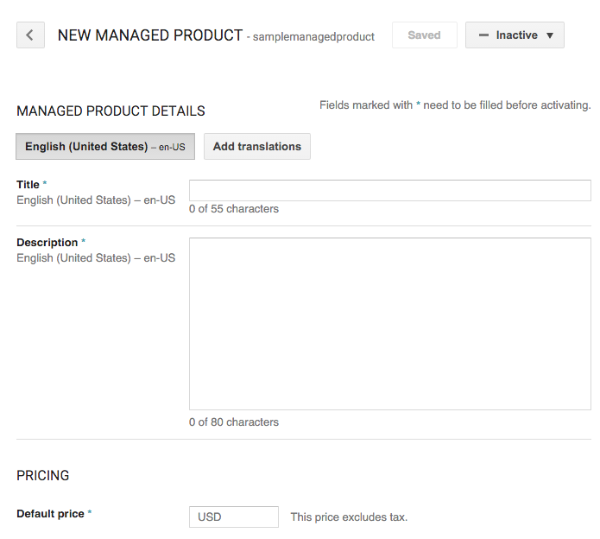Click the 'This price excludes tax.' note
Screen dimensions: 600x539
(x=349, y=517)
